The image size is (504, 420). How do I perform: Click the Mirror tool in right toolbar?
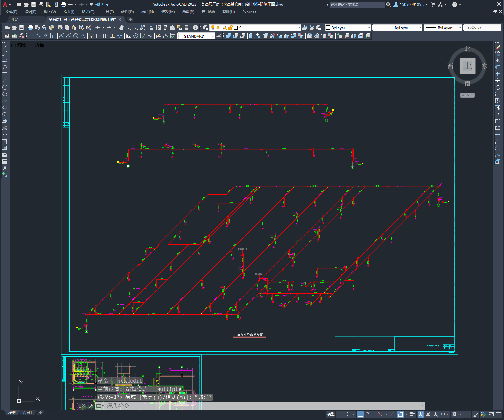(x=498, y=60)
